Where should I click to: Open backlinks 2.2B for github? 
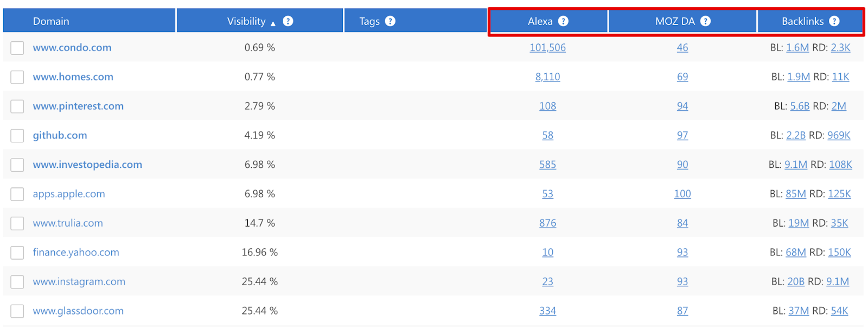click(796, 136)
